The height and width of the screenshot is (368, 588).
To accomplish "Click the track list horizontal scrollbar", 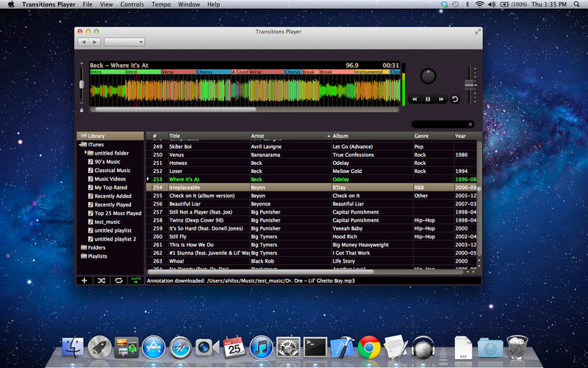I will pyautogui.click(x=261, y=272).
